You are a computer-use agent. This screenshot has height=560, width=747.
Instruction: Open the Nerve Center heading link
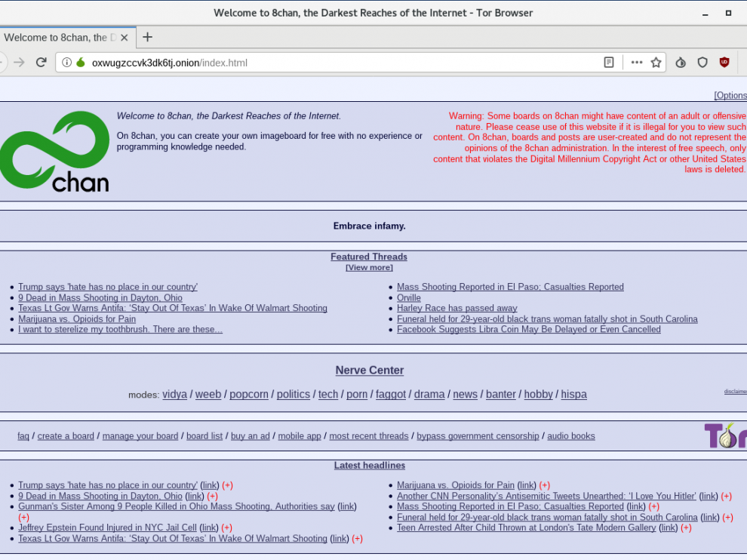370,371
